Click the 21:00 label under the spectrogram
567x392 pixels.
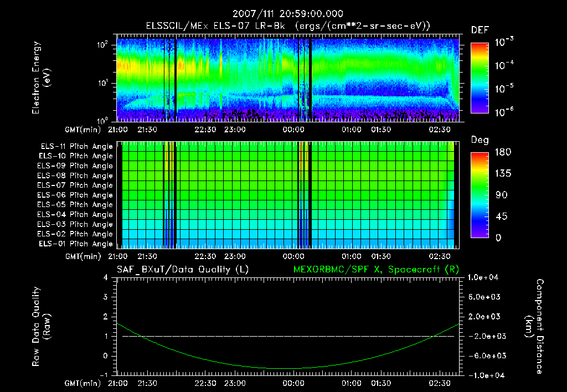tap(118, 130)
